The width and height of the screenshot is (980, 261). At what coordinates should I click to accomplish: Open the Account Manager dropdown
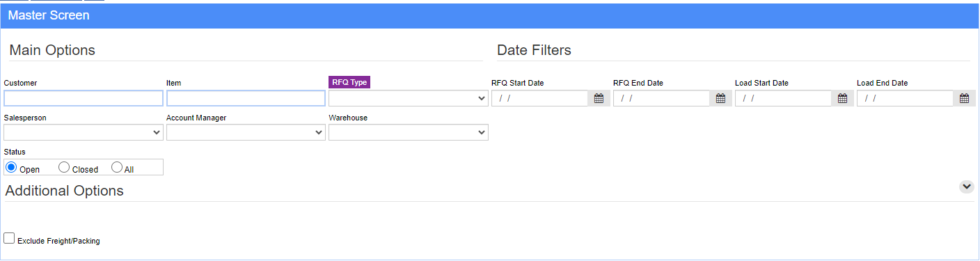[246, 132]
